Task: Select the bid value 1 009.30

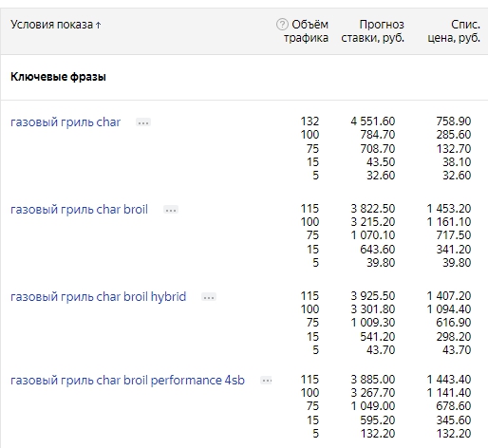Action: (x=373, y=323)
